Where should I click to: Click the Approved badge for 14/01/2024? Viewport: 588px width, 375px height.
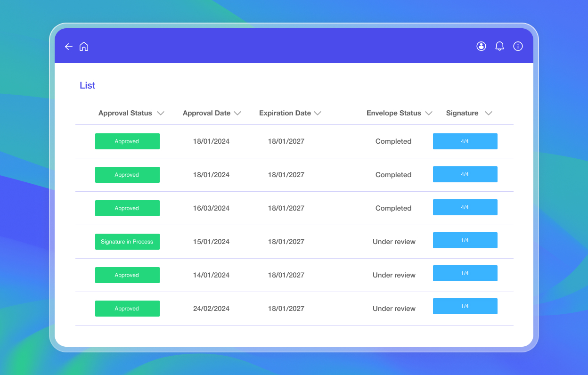tap(127, 275)
